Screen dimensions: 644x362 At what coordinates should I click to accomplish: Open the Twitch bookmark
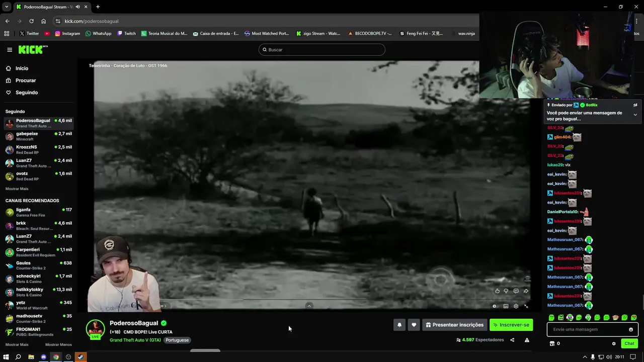coord(126,34)
